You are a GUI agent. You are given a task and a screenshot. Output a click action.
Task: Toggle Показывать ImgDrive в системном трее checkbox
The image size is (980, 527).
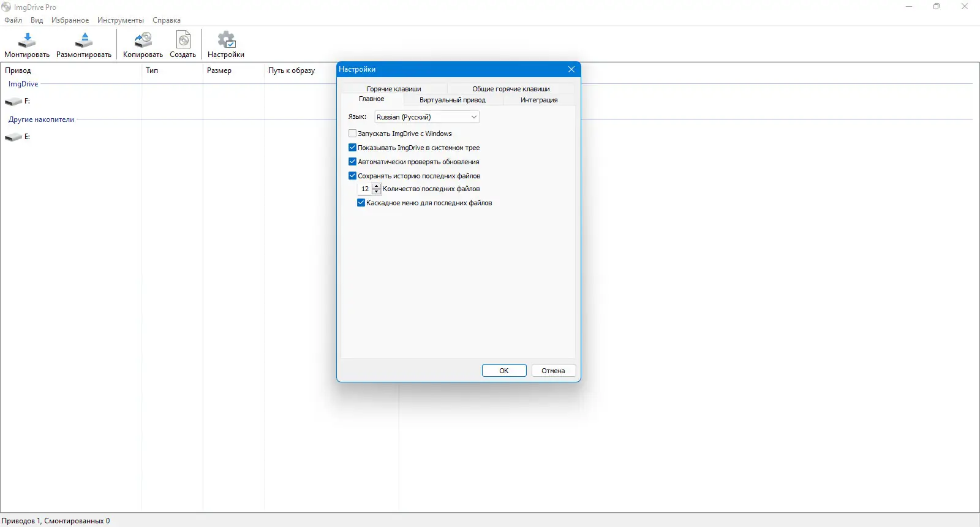[x=352, y=148]
